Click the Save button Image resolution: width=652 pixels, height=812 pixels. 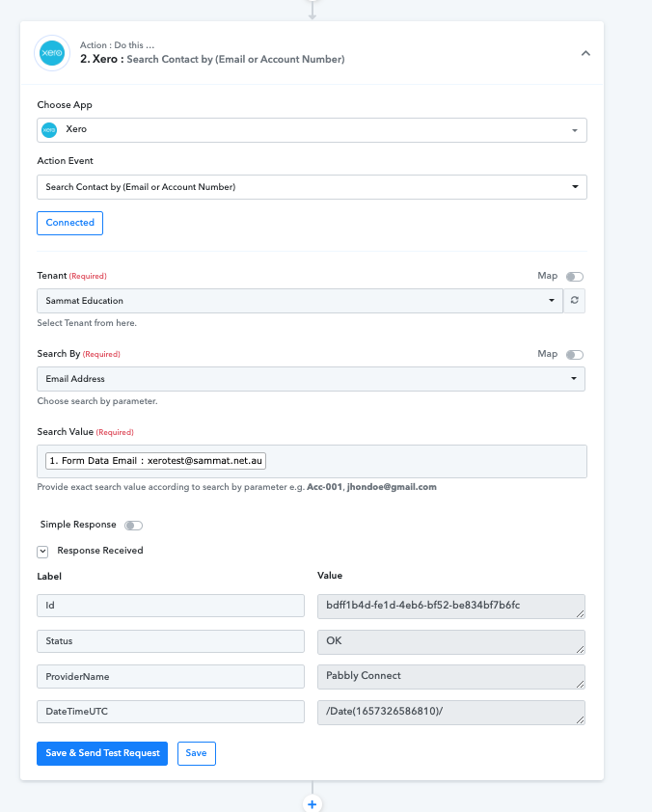[196, 753]
